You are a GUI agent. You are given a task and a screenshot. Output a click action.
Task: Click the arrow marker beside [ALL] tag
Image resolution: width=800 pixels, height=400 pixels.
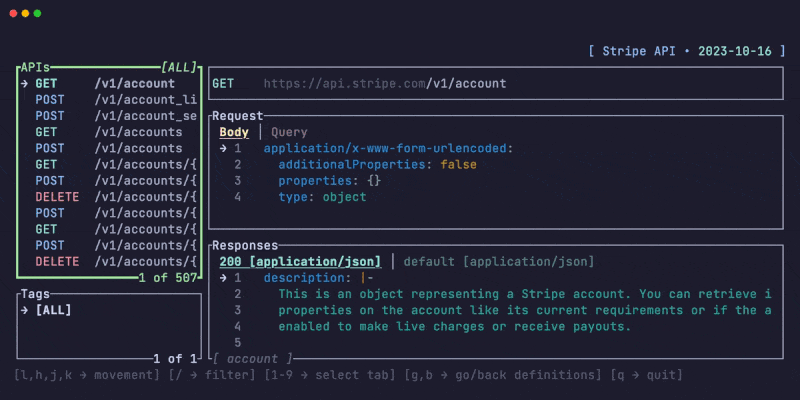24,310
